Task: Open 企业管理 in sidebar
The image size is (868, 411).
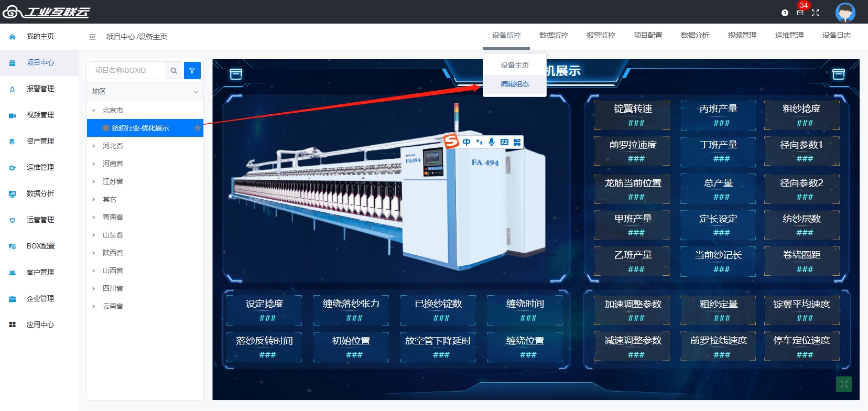Action: [x=39, y=299]
